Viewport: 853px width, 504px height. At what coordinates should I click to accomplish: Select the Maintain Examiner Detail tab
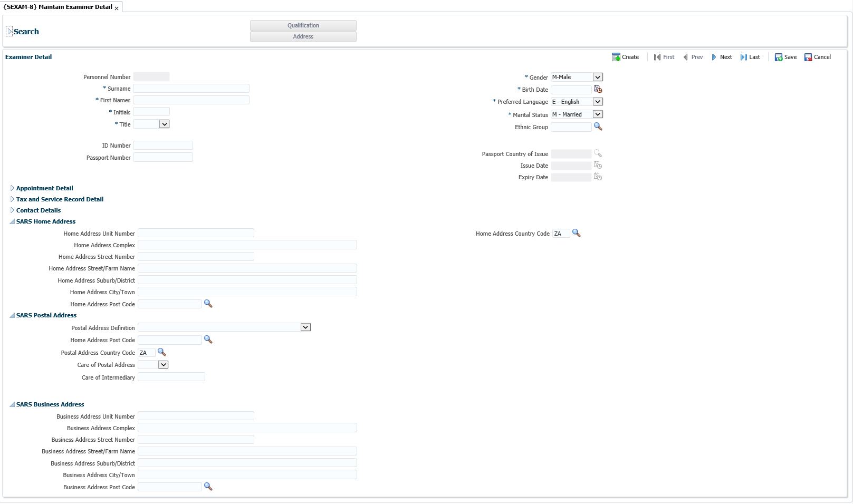pyautogui.click(x=58, y=7)
